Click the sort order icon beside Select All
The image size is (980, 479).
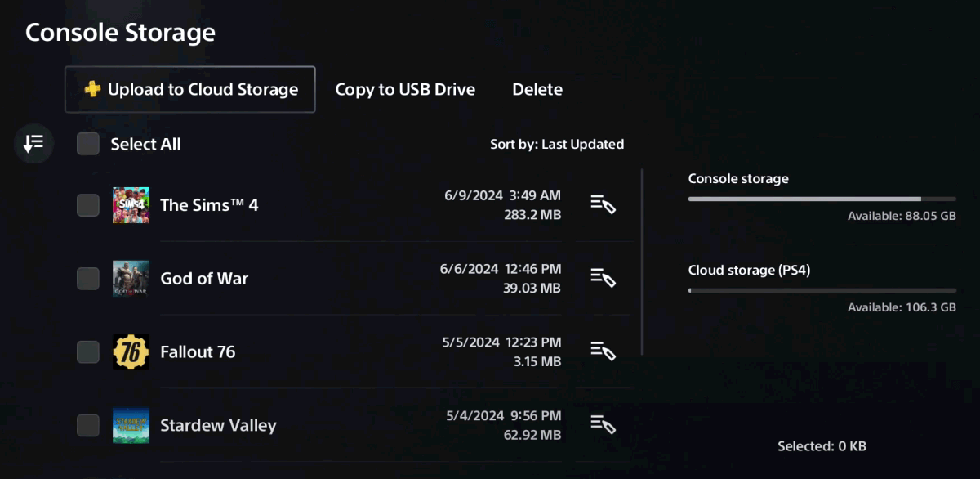[33, 145]
